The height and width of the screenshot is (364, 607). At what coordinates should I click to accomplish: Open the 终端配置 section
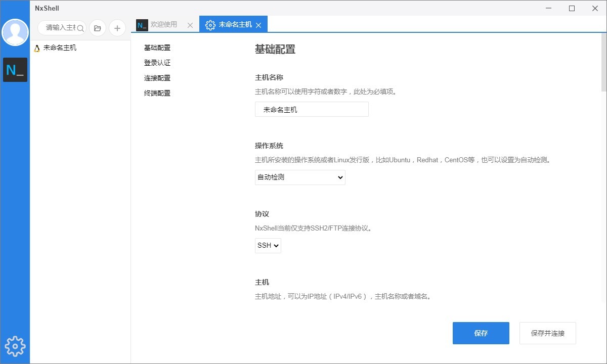point(157,93)
